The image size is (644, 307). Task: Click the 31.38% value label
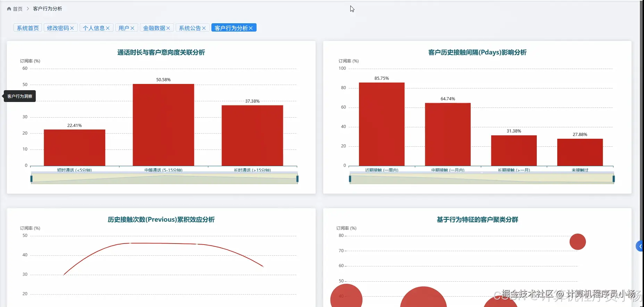(x=514, y=131)
